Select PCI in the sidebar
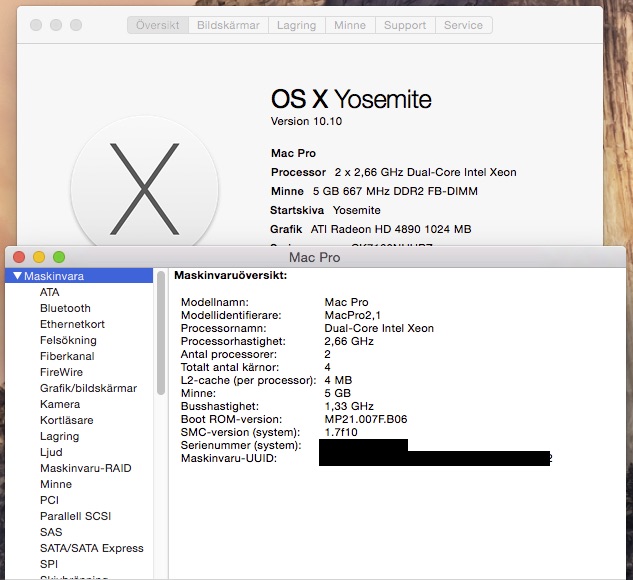The width and height of the screenshot is (633, 580). point(50,500)
